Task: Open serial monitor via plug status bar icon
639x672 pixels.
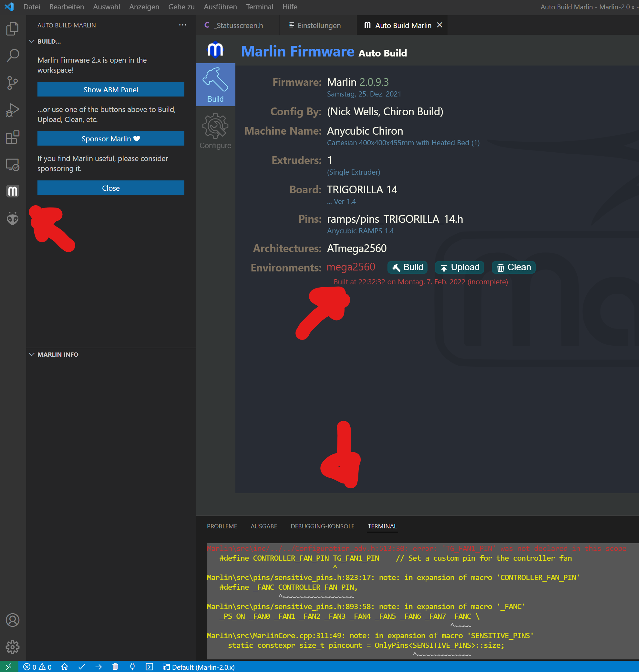Action: pyautogui.click(x=132, y=667)
